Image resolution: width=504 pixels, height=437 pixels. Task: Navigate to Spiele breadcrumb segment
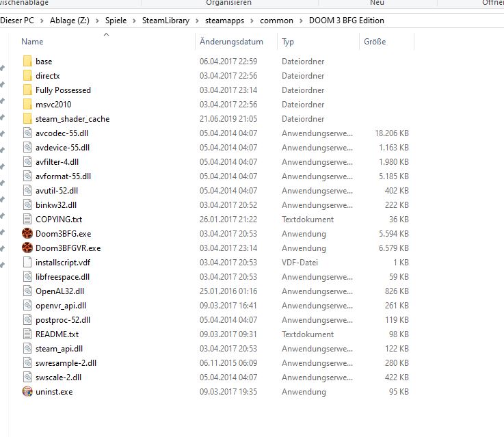[116, 21]
